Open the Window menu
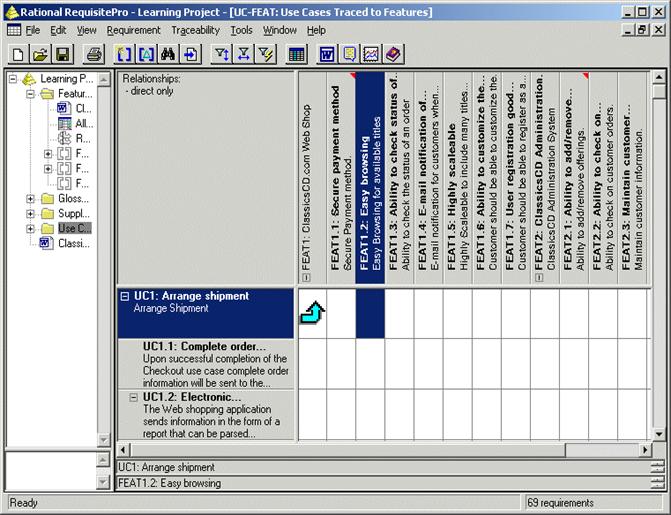Screen dimensions: 671x515 [x=279, y=30]
